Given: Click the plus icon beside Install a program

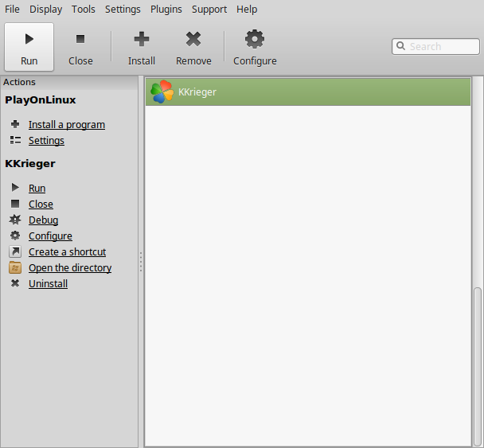Looking at the screenshot, I should 15,124.
